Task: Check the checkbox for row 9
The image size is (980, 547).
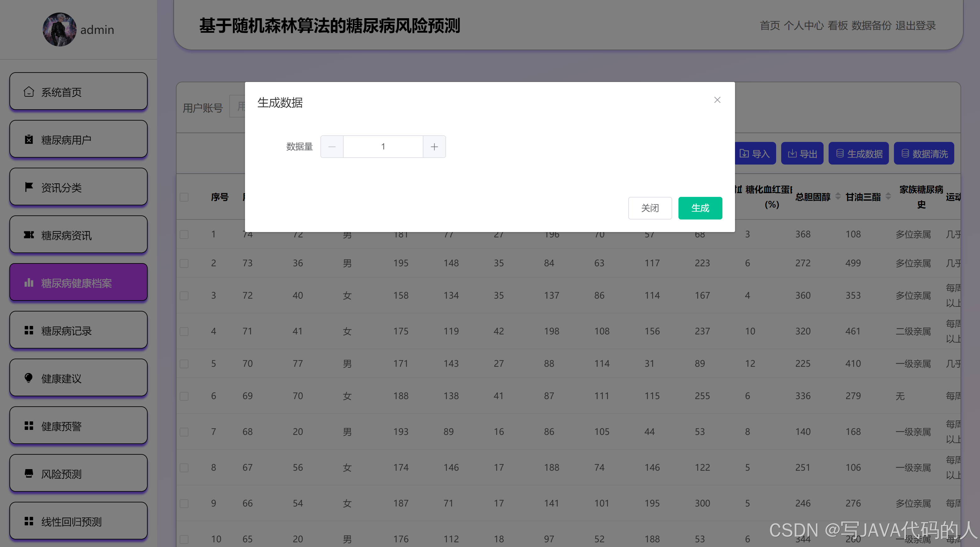Action: (x=184, y=503)
